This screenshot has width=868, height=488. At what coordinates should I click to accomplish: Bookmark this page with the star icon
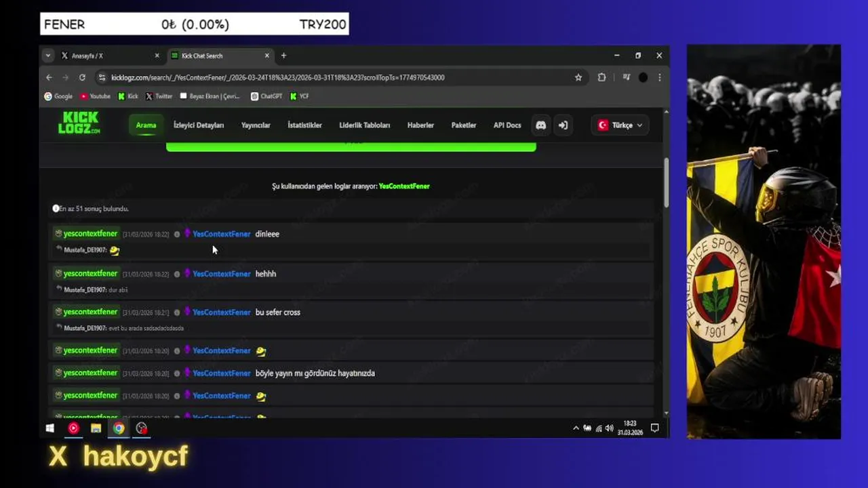pyautogui.click(x=578, y=77)
